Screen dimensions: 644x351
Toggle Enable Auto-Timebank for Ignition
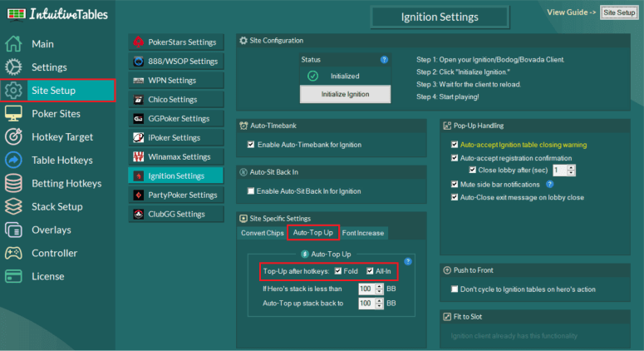tap(251, 145)
